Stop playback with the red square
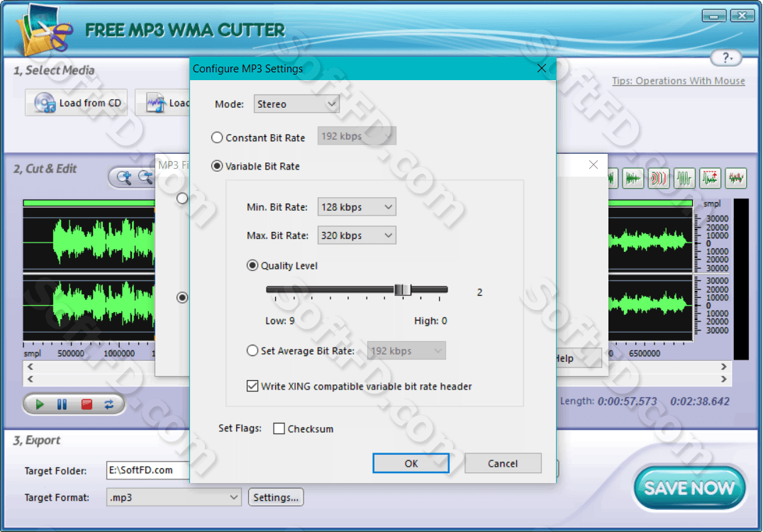The width and height of the screenshot is (763, 532). click(87, 404)
